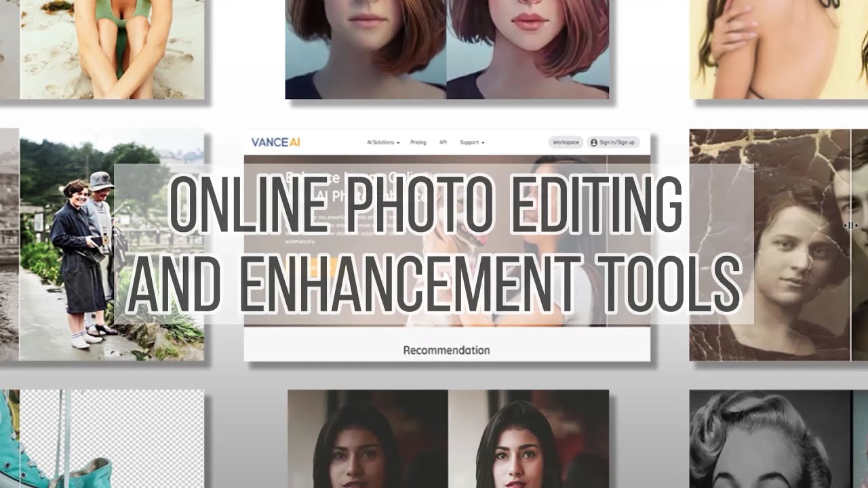
Task: Click the Workspace button
Action: pyautogui.click(x=566, y=142)
